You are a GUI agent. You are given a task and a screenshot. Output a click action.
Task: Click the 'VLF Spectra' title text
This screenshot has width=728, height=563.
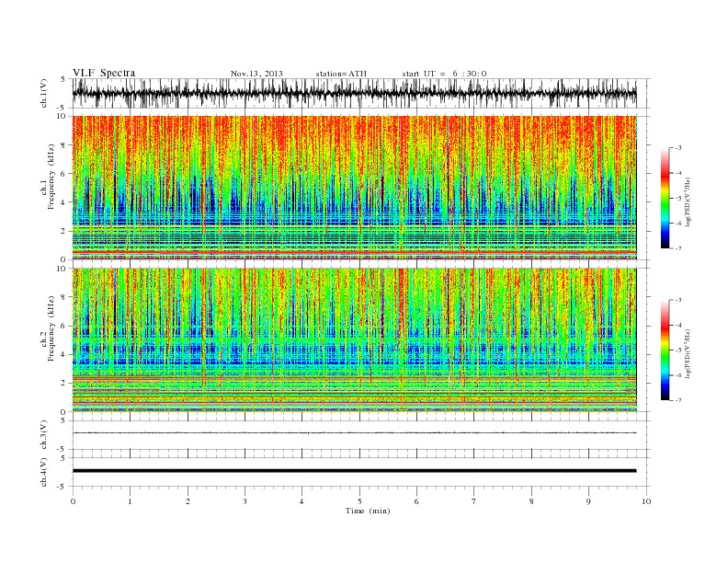104,73
